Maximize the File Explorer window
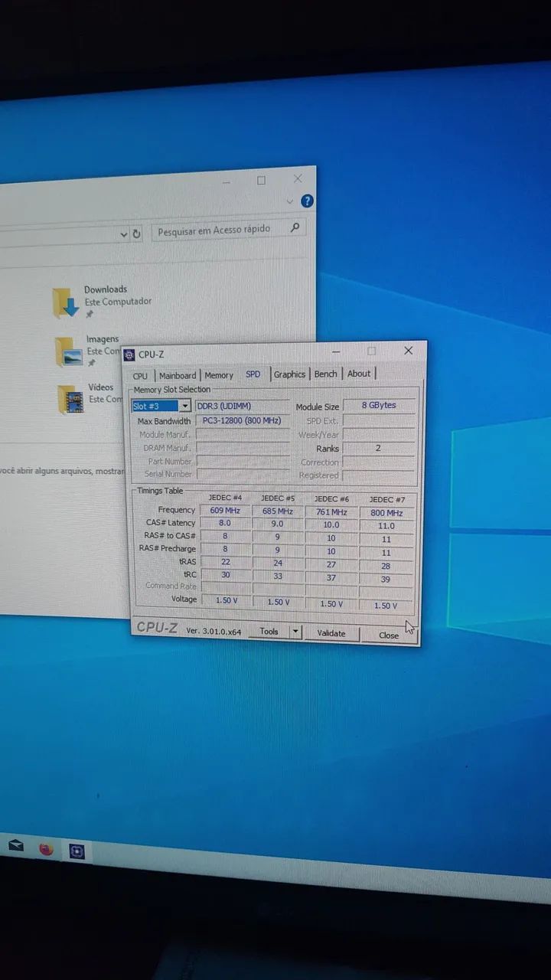This screenshot has width=551, height=980. tap(261, 181)
